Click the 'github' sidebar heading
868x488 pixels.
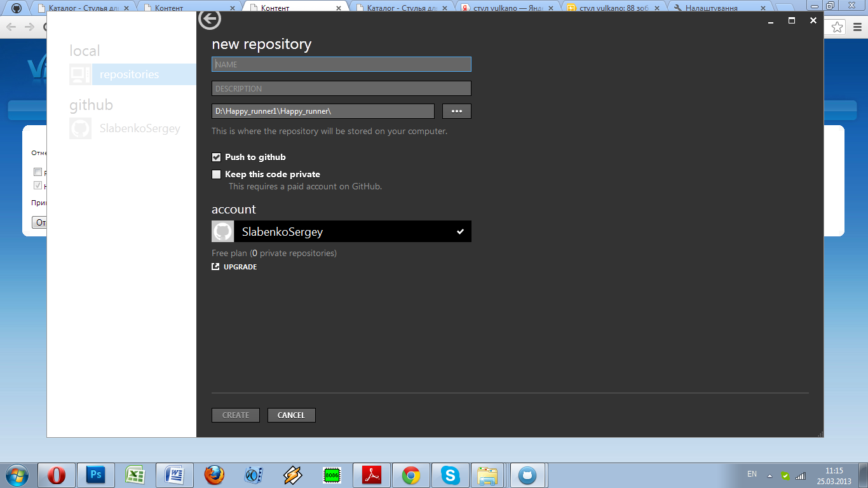(x=91, y=105)
